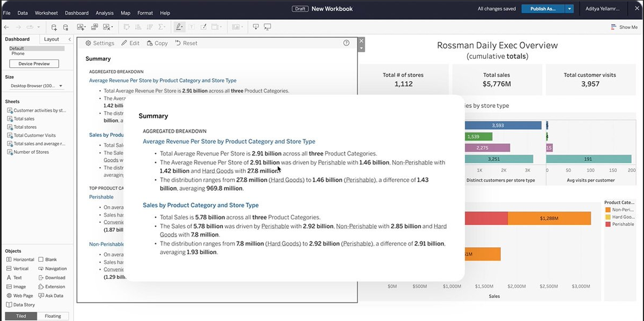Viewport: 644px width, 321px height.
Task: Click the Clear Sheet toolbar icon
Action: (107, 27)
